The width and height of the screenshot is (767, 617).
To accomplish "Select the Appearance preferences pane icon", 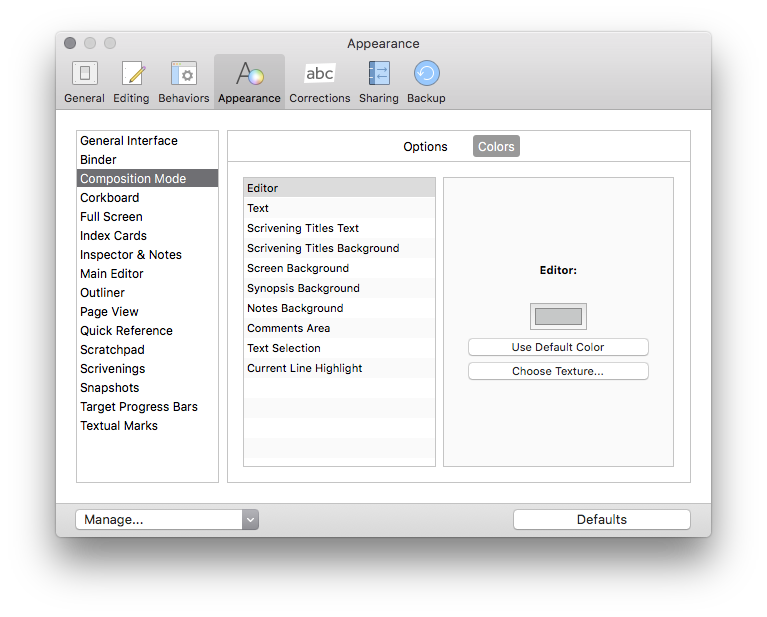I will tap(249, 82).
